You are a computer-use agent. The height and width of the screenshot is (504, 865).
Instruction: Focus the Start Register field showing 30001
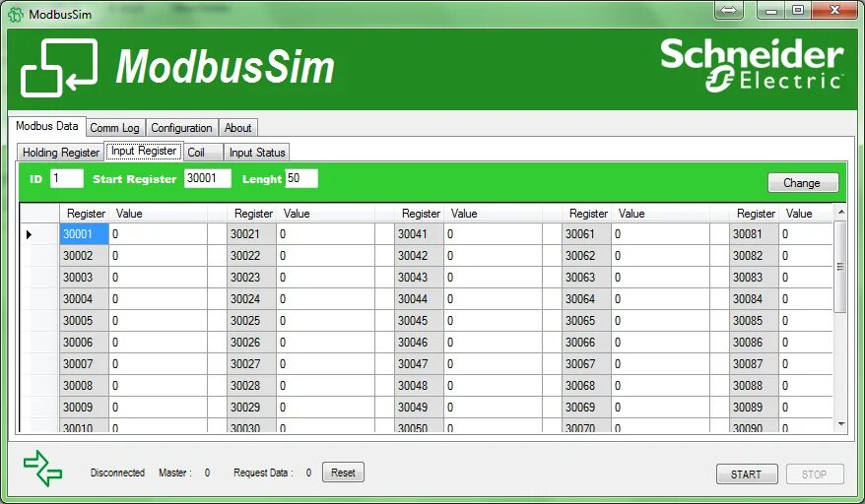pyautogui.click(x=208, y=178)
